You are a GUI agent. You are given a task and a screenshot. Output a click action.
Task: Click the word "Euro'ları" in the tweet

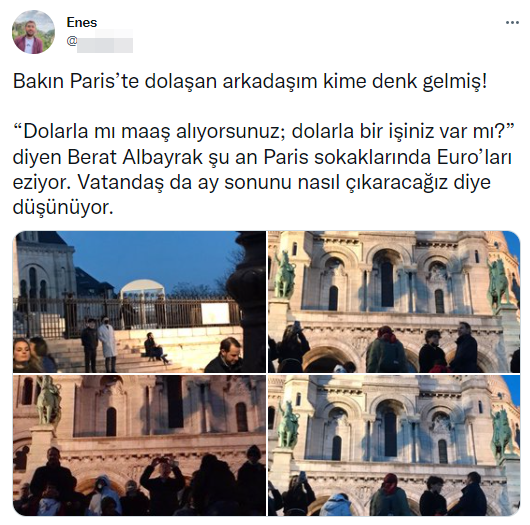(474, 157)
